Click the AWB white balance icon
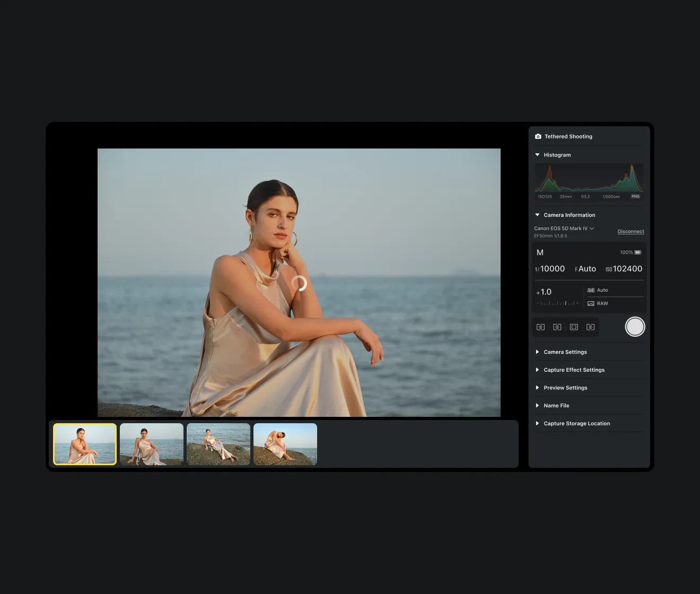The image size is (700, 594). click(591, 290)
